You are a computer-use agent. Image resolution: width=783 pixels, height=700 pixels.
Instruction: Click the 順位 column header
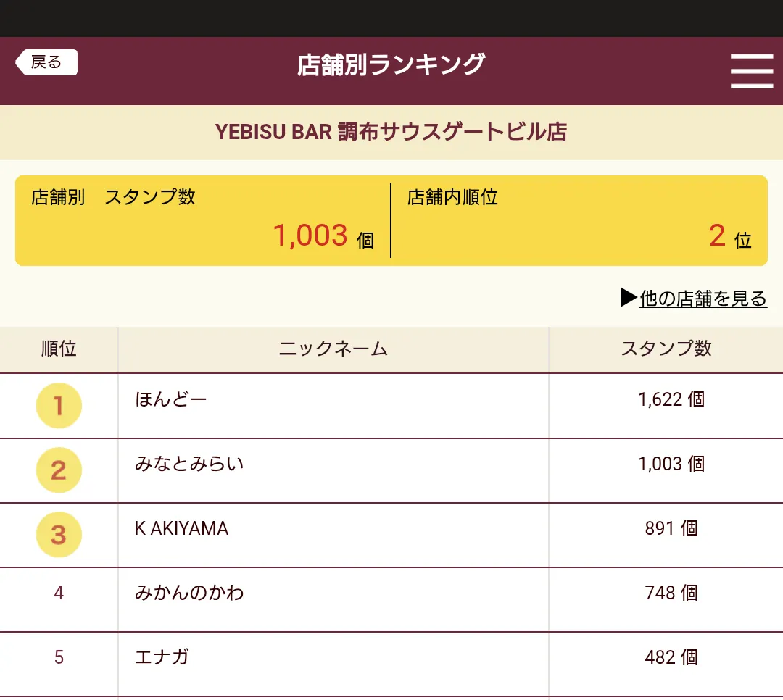(59, 349)
